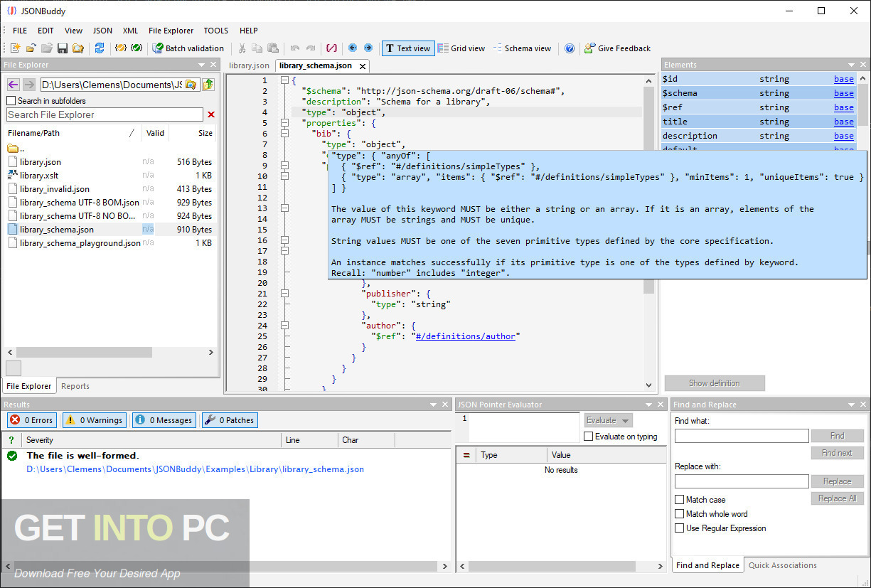Image resolution: width=871 pixels, height=588 pixels.
Task: Open Results panel dropdown arrow
Action: (x=434, y=405)
